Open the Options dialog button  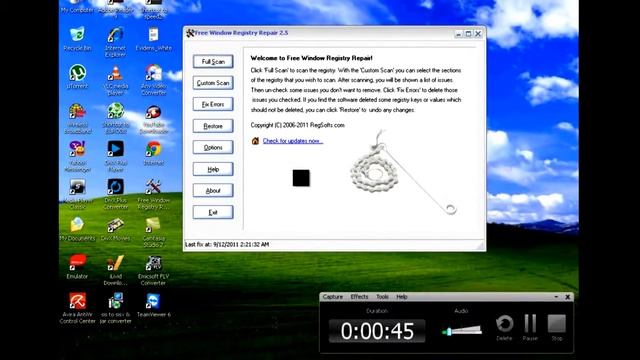[213, 147]
